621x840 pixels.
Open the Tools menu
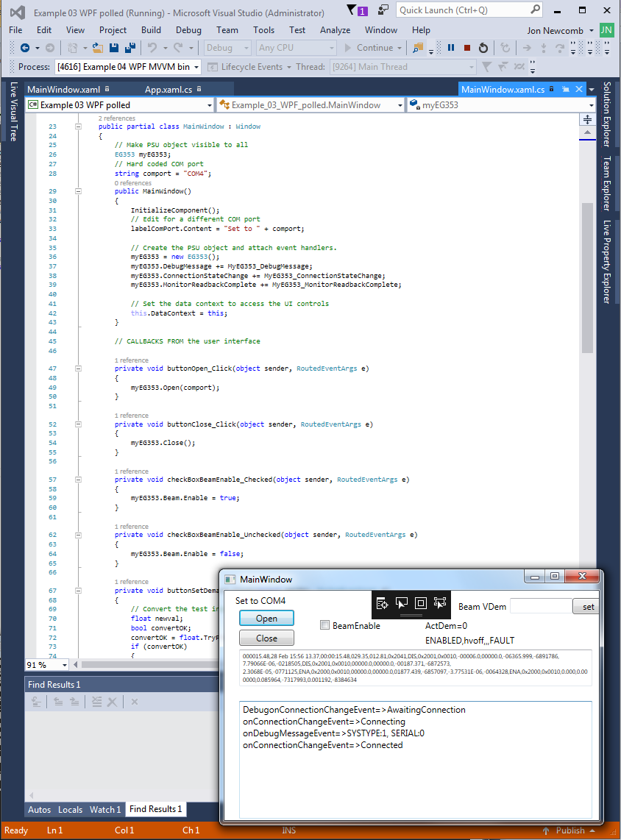point(263,30)
